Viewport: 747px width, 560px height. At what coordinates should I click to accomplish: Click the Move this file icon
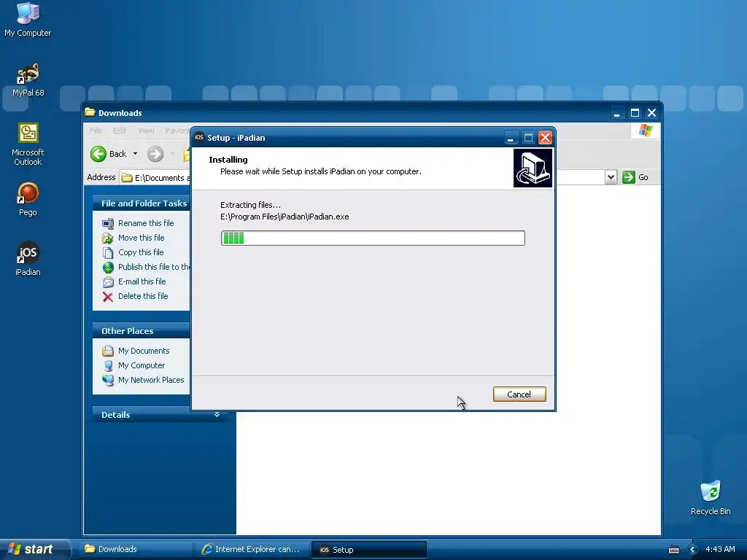[x=108, y=238]
